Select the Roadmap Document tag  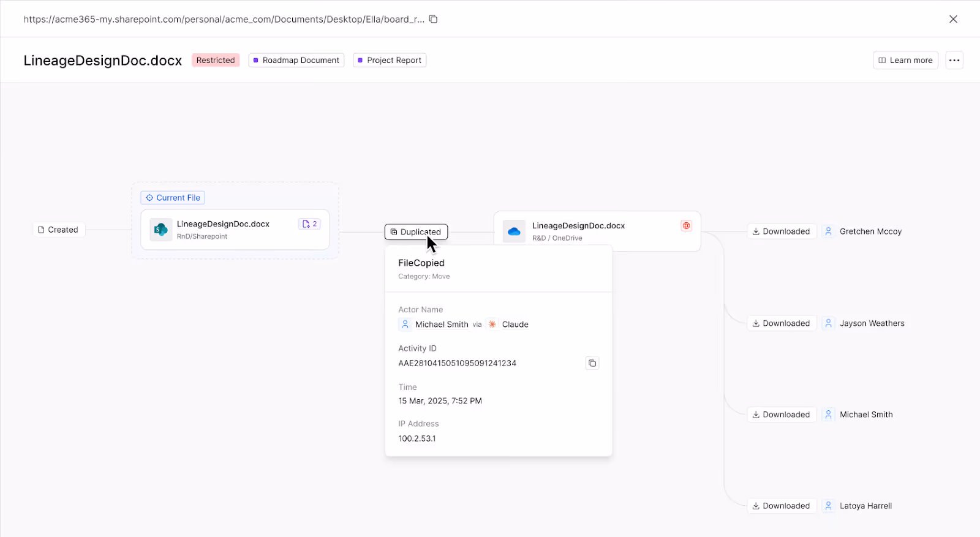(x=296, y=60)
